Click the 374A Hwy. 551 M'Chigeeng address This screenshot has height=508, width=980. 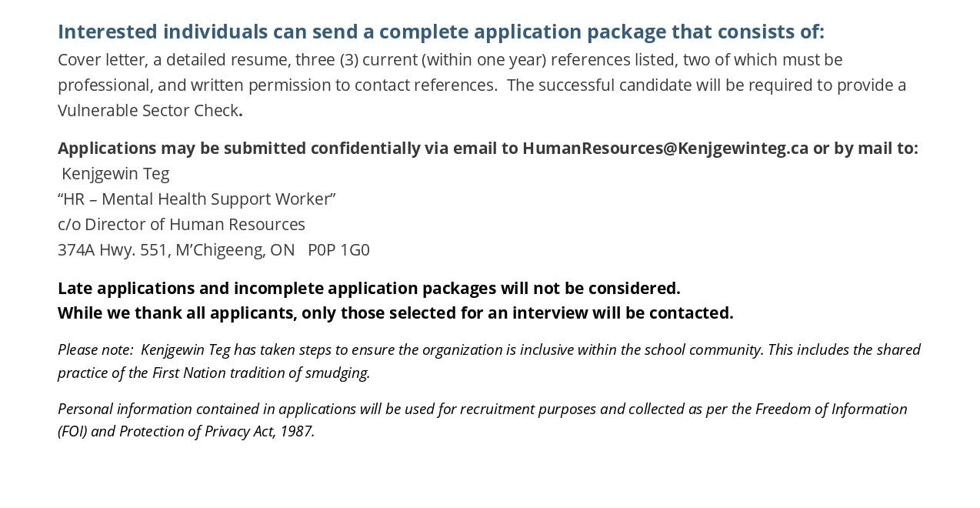click(x=176, y=249)
